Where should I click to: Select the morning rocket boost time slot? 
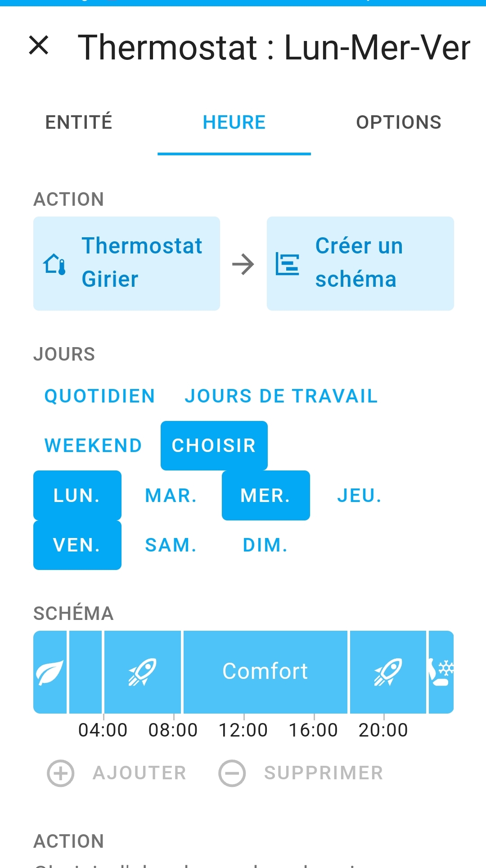pos(142,672)
